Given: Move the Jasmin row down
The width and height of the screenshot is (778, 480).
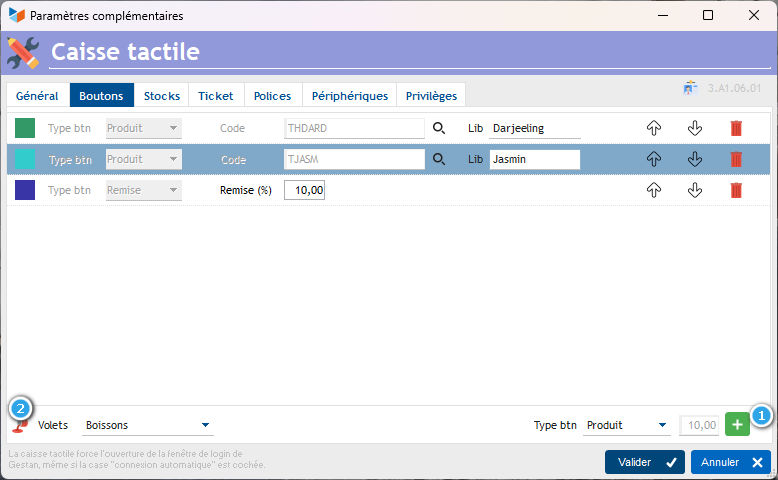Looking at the screenshot, I should (x=695, y=159).
